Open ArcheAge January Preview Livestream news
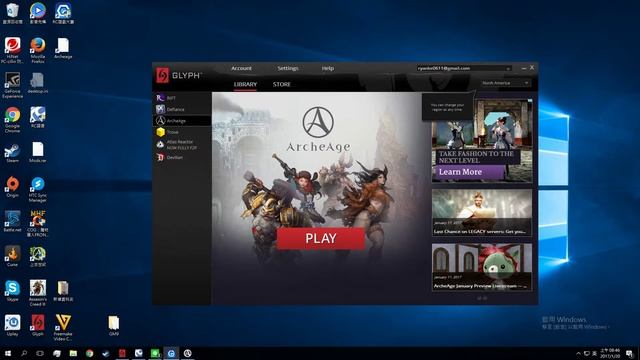The image size is (640, 360). 482,267
